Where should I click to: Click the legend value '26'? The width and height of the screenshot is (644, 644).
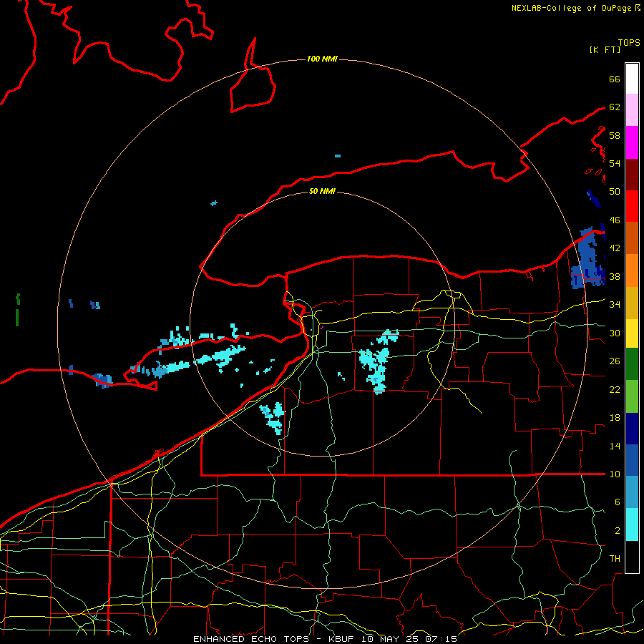615,361
